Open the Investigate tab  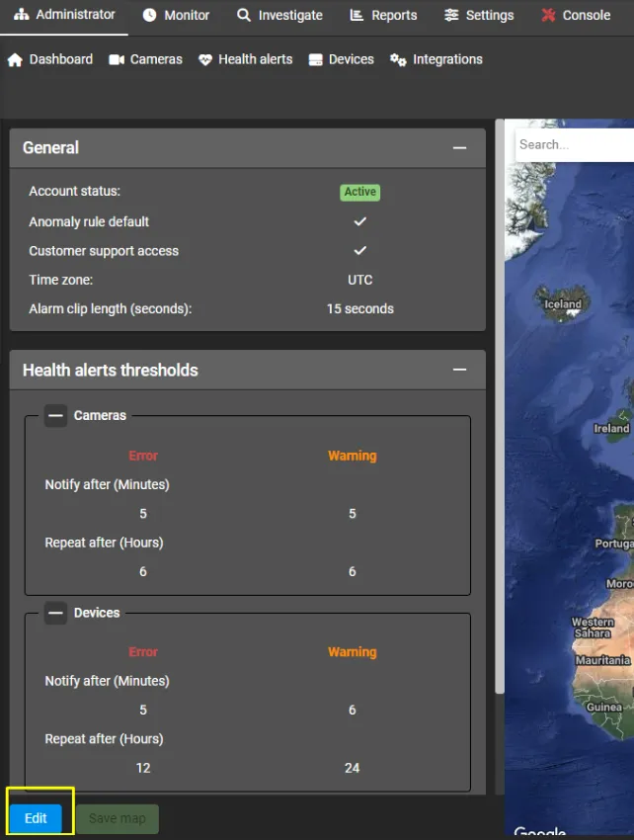pyautogui.click(x=280, y=15)
